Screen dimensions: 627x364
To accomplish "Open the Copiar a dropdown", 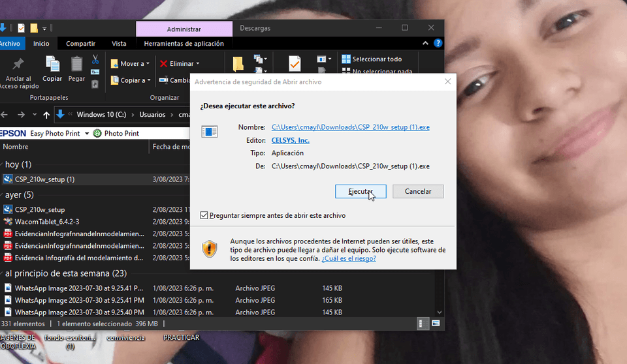I will (131, 80).
